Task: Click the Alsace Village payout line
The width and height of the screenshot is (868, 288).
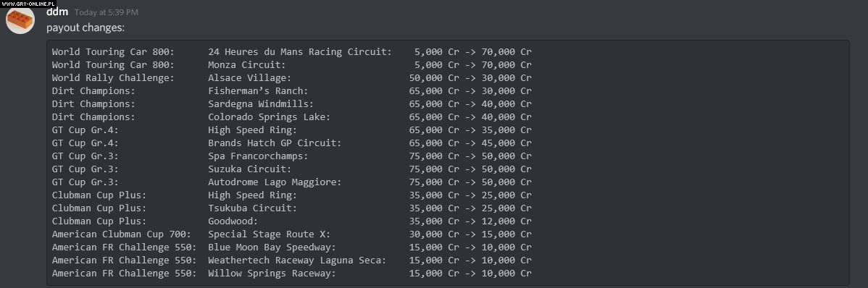Action: 292,78
